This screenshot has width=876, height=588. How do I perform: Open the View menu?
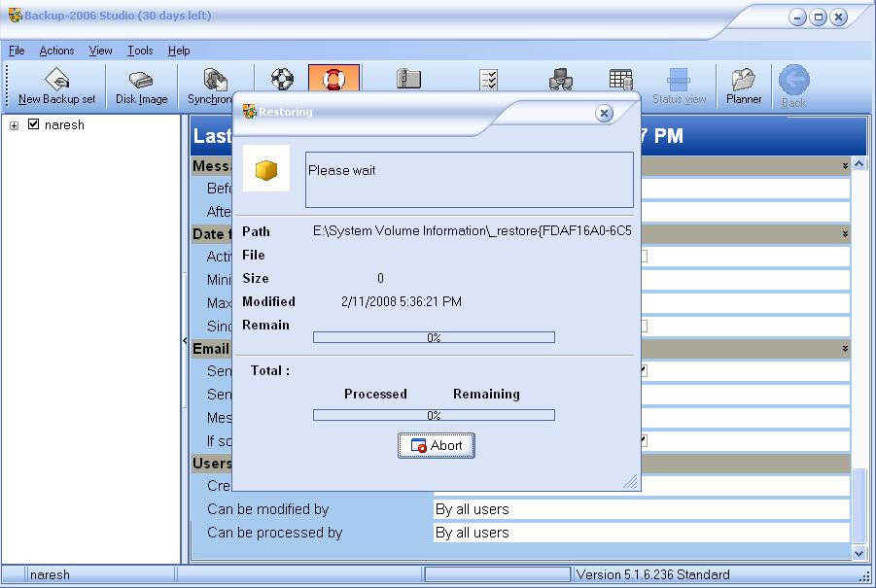pos(100,51)
